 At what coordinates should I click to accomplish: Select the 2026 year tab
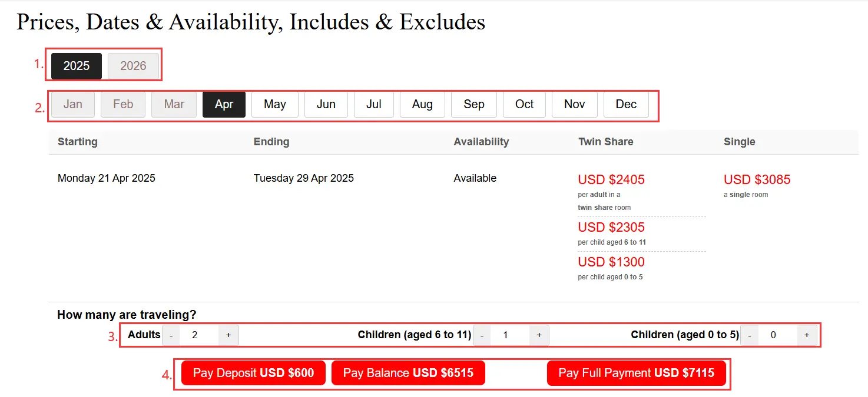tap(133, 66)
